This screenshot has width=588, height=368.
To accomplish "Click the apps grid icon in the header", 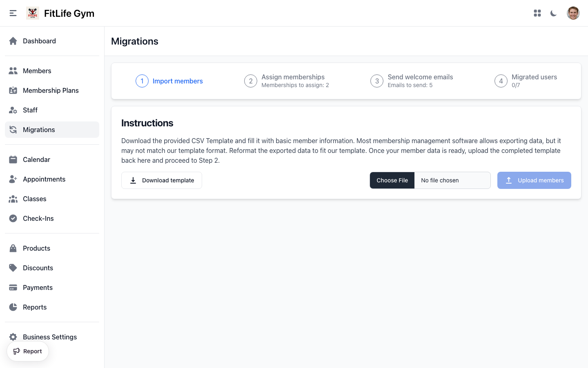I will pos(537,13).
